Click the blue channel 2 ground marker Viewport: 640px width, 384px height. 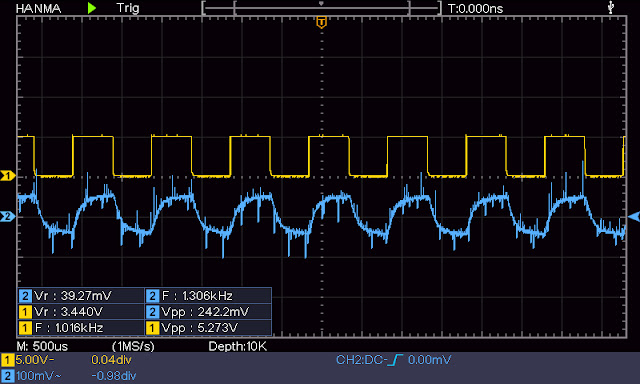(x=8, y=216)
